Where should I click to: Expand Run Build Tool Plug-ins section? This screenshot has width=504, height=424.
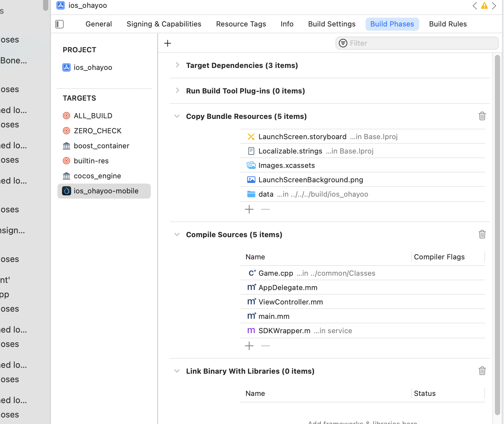177,90
